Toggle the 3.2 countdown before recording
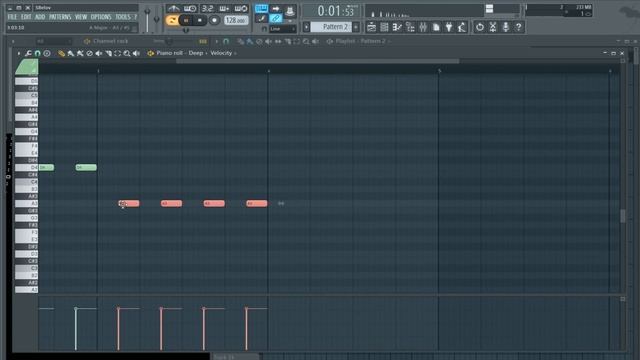640x360 pixels. pyautogui.click(x=207, y=9)
